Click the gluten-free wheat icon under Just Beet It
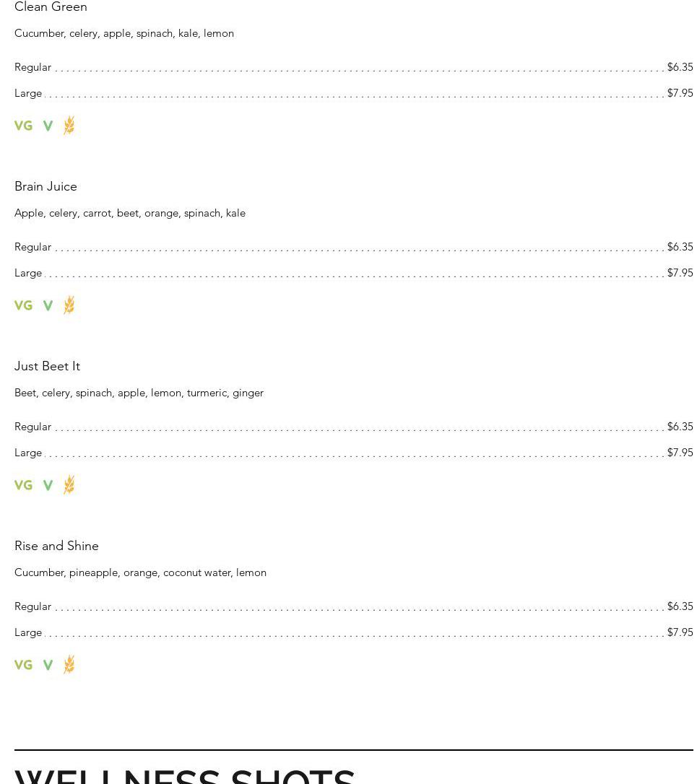The height and width of the screenshot is (784, 697). (x=69, y=485)
